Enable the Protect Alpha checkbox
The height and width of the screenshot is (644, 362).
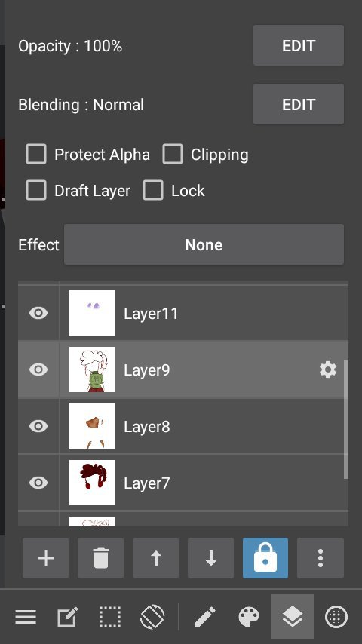coord(36,155)
